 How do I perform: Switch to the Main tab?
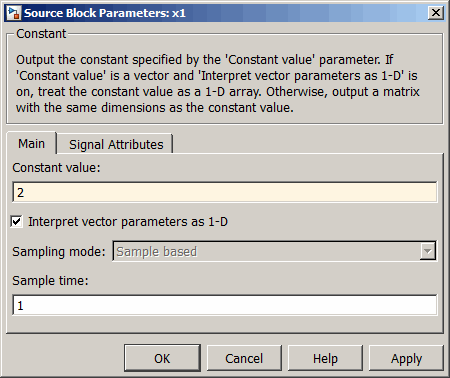point(31,144)
